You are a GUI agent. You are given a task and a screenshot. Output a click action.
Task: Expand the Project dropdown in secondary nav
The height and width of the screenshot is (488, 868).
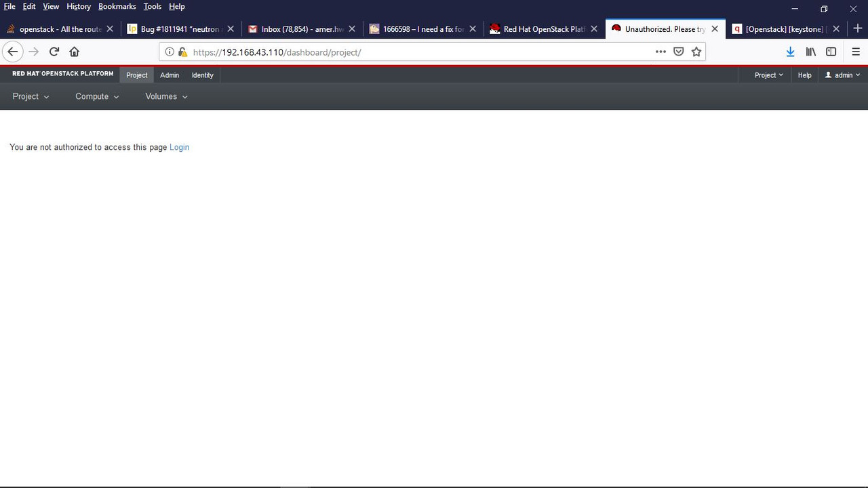click(31, 96)
